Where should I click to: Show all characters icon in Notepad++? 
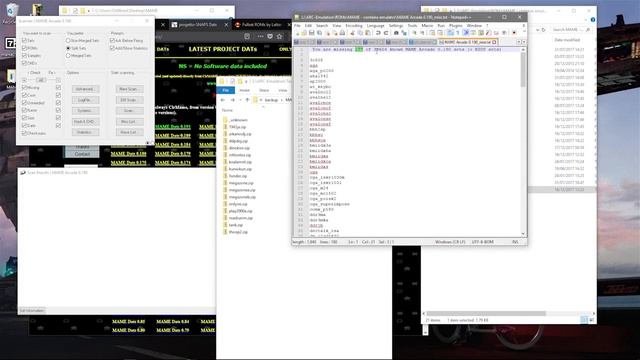click(x=458, y=33)
